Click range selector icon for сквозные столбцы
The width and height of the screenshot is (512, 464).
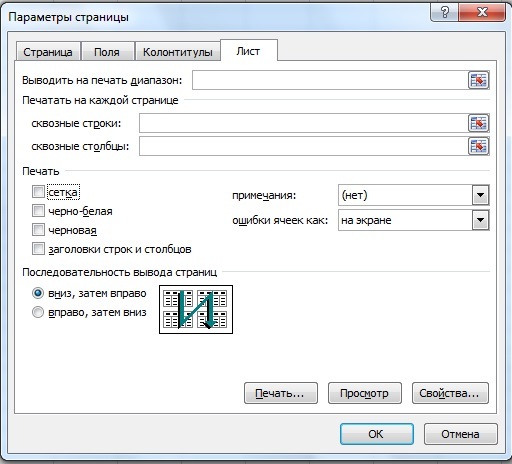[479, 146]
